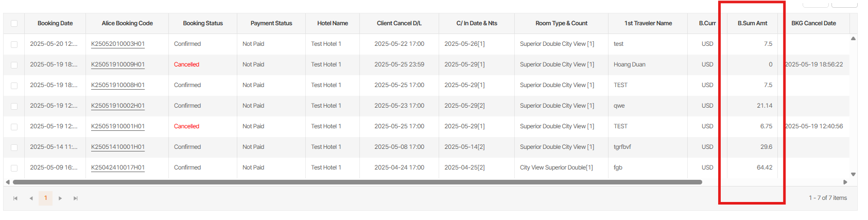Sort by the Booking Status column header
868x220 pixels.
coord(203,23)
